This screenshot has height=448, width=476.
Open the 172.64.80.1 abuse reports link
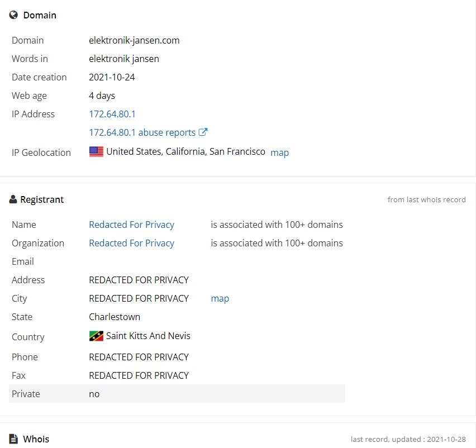coord(142,132)
